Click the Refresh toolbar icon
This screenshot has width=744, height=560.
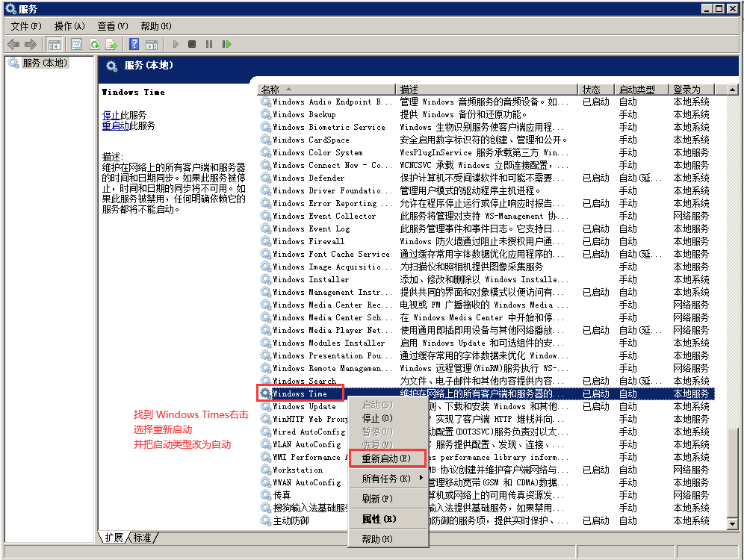click(x=94, y=45)
